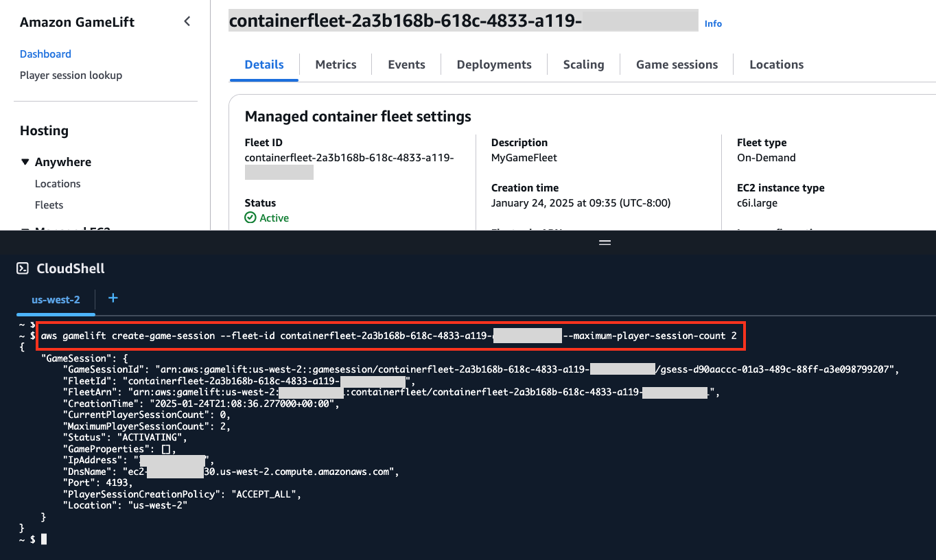View the Scaling tab
Image resolution: width=936 pixels, height=560 pixels.
(583, 64)
